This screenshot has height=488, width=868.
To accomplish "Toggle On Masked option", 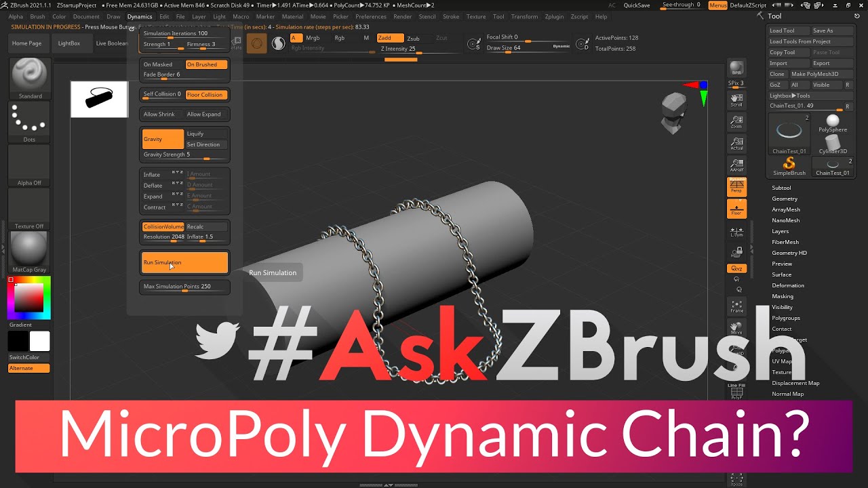I will pos(162,64).
